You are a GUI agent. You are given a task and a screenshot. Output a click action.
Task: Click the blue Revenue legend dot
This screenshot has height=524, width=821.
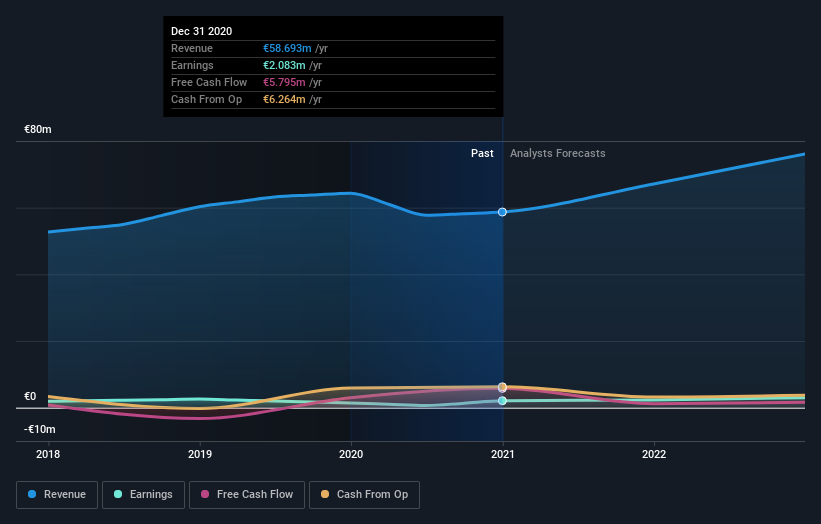click(x=32, y=494)
